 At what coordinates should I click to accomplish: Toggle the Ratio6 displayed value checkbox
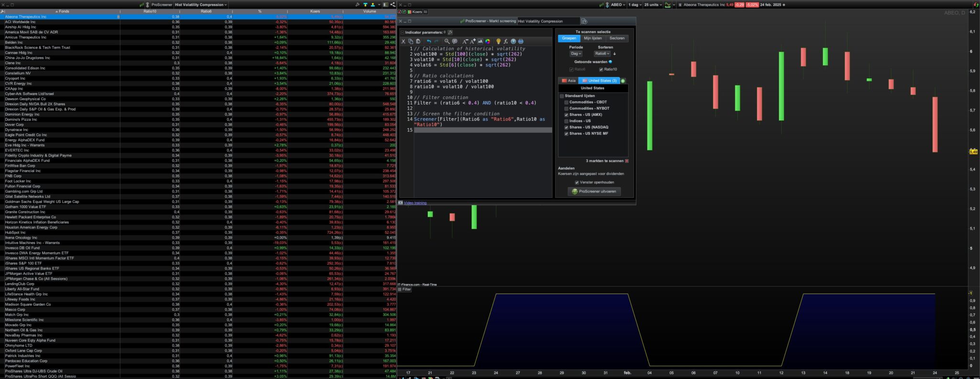tap(571, 69)
